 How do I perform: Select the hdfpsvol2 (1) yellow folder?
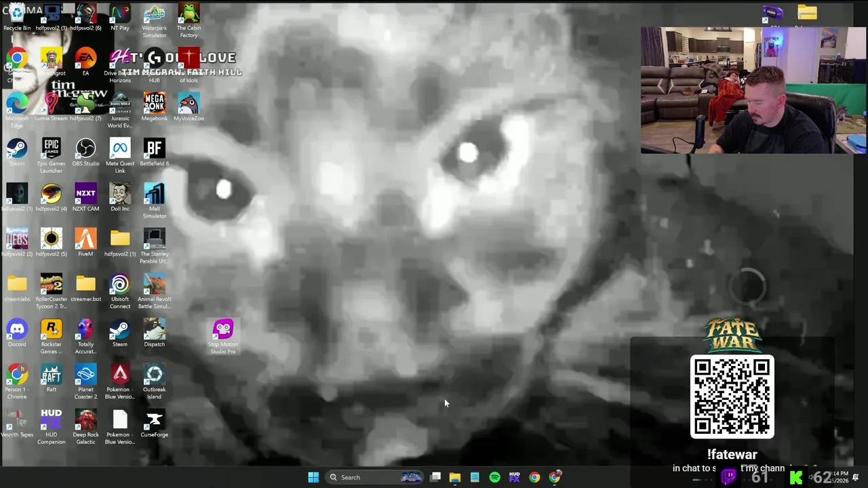pos(120,243)
